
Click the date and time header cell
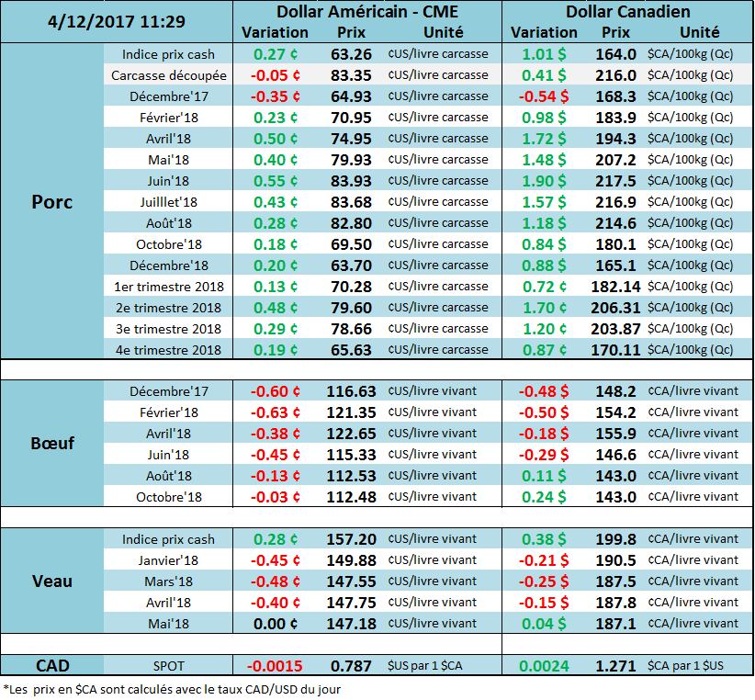[x=116, y=21]
